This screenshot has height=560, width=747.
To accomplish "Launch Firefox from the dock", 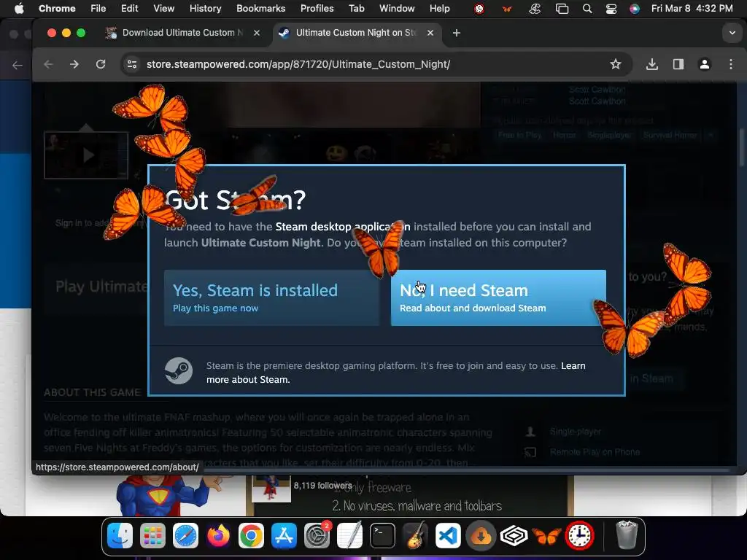I will [x=218, y=536].
